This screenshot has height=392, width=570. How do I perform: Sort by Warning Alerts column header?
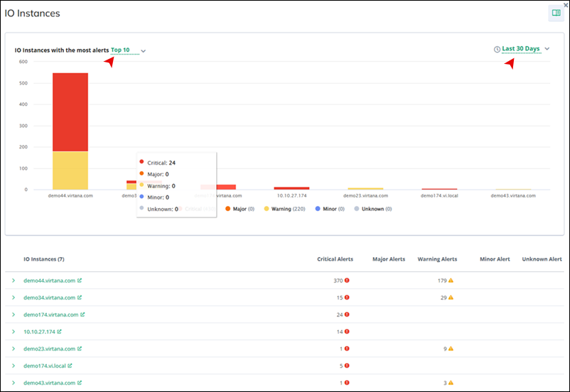[437, 259]
